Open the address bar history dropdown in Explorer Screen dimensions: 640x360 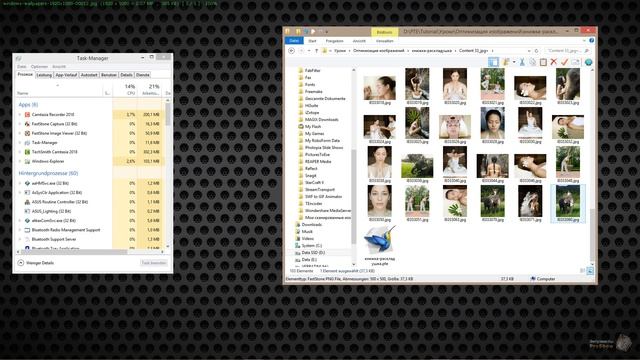tap(529, 51)
